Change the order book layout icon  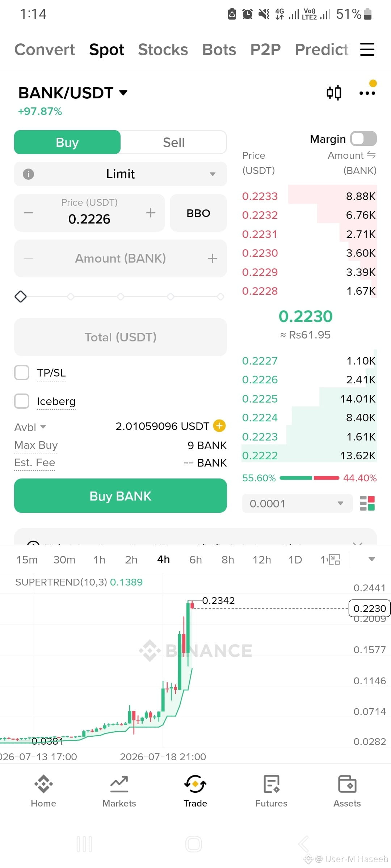367,503
